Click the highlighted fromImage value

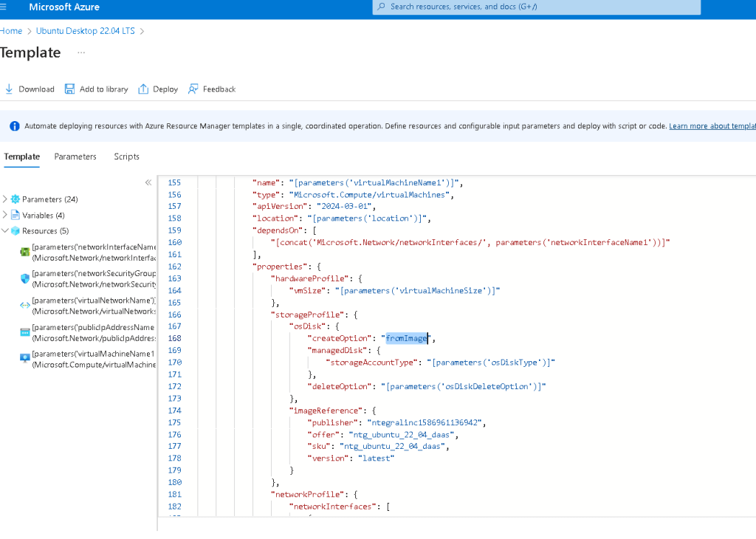click(407, 338)
